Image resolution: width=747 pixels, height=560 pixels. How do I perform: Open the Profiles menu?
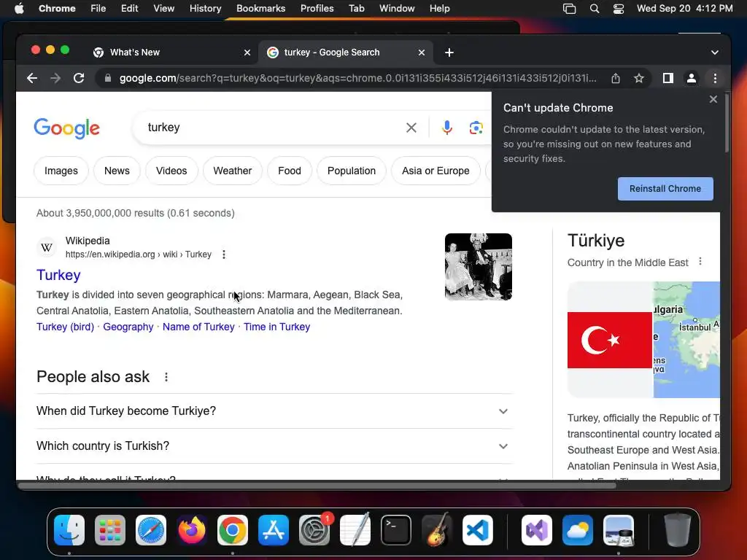(317, 9)
